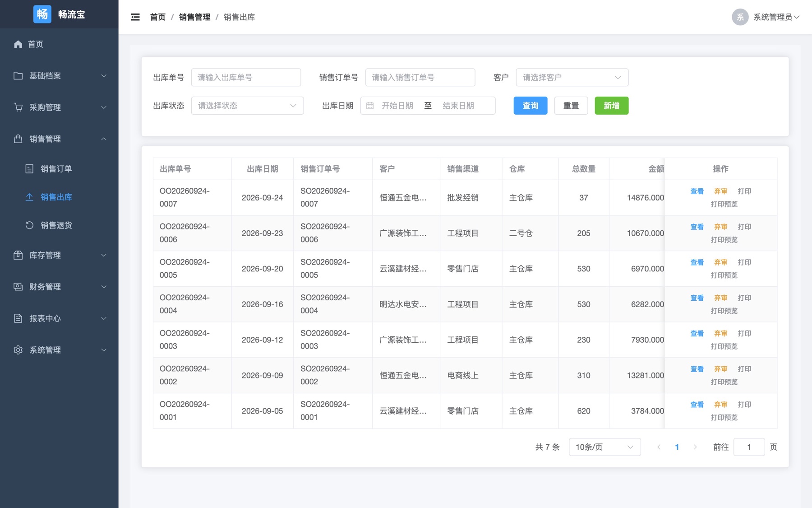Click the 系 user avatar

(x=740, y=17)
